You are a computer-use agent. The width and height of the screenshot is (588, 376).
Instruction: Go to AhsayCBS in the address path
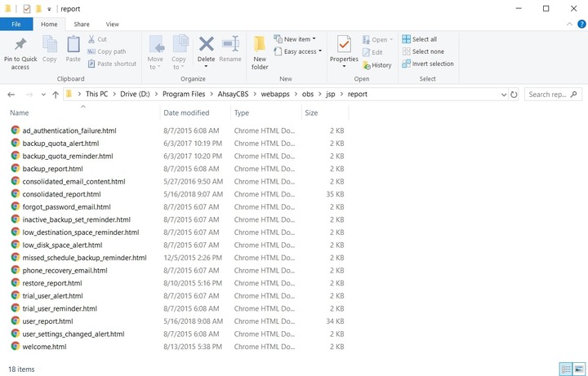(233, 94)
